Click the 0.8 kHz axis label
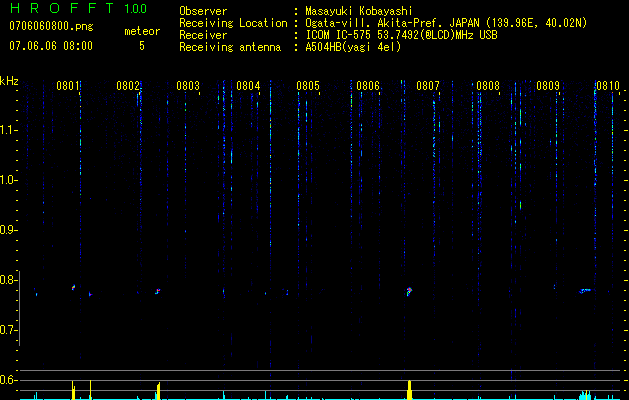The width and height of the screenshot is (629, 400). pos(8,280)
